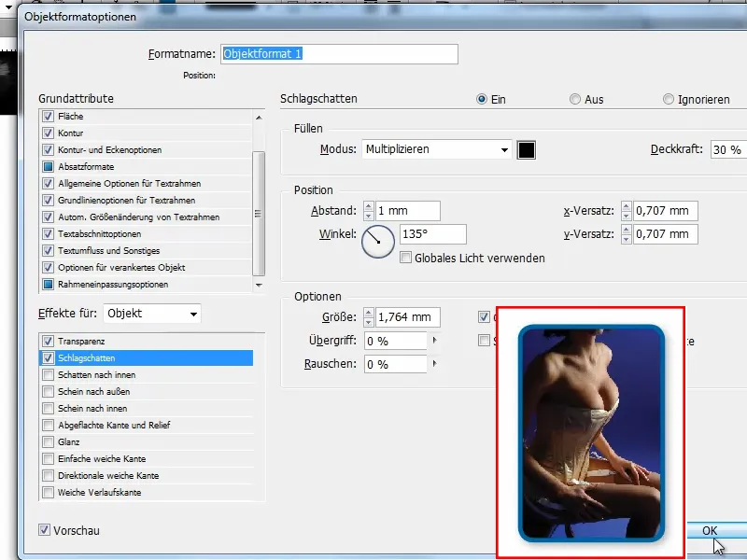Viewport: 747px width, 560px height.
Task: Select the Transparenz row label
Action: tap(81, 342)
